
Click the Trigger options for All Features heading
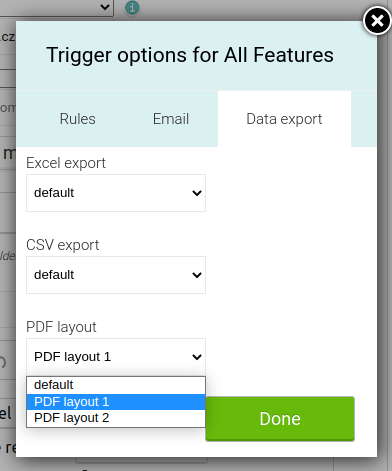190,55
